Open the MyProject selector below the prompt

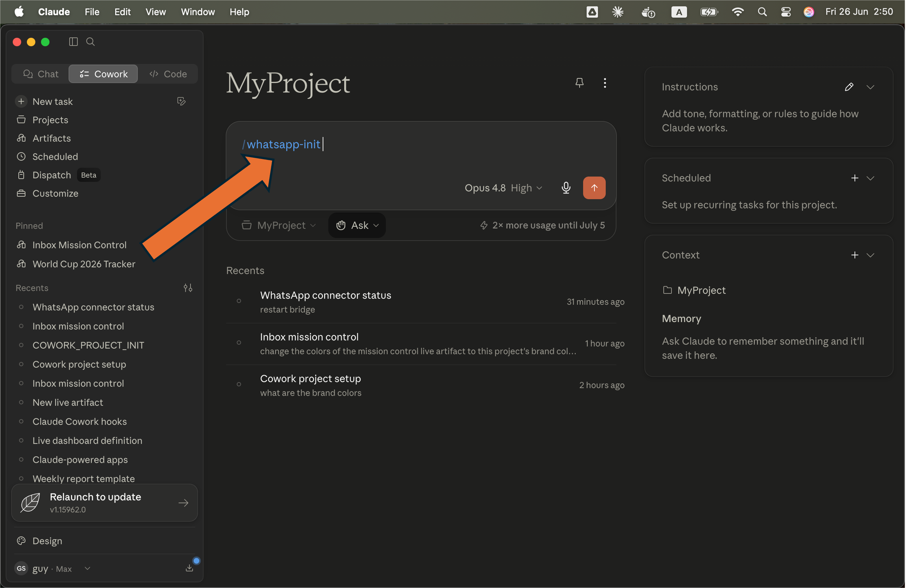pos(279,225)
